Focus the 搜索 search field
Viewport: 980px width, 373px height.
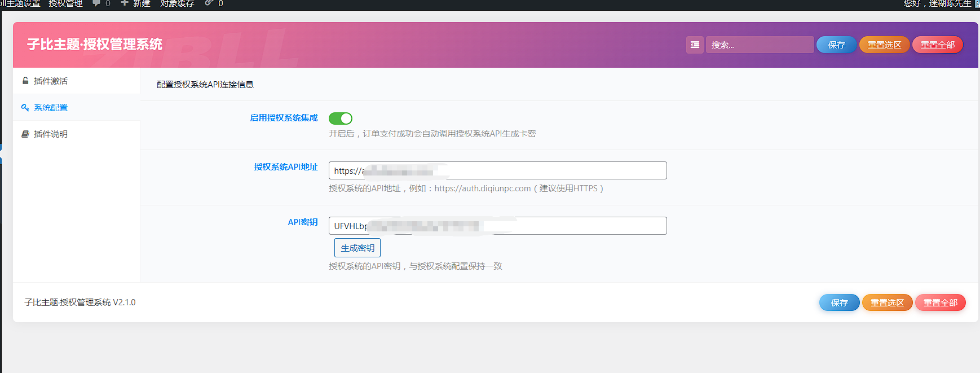point(760,45)
